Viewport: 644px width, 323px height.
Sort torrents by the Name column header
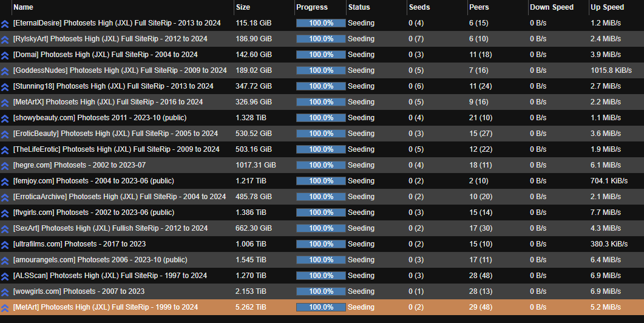point(23,7)
